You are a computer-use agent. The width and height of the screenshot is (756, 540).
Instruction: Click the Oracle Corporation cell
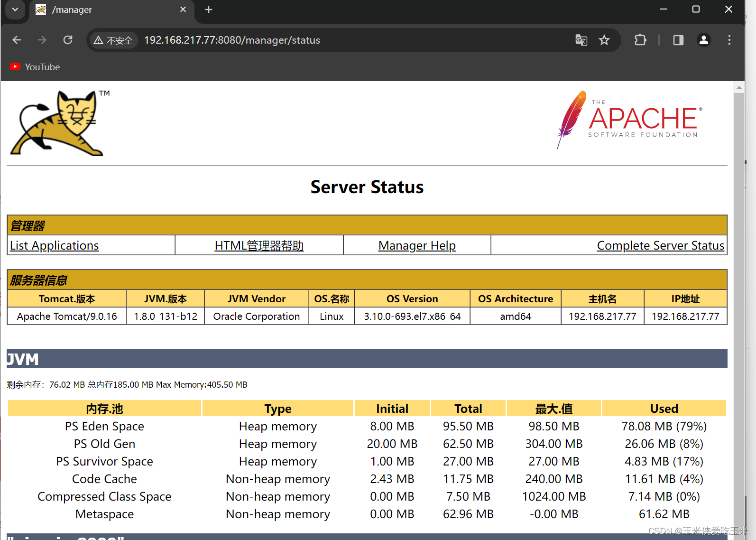(x=257, y=317)
